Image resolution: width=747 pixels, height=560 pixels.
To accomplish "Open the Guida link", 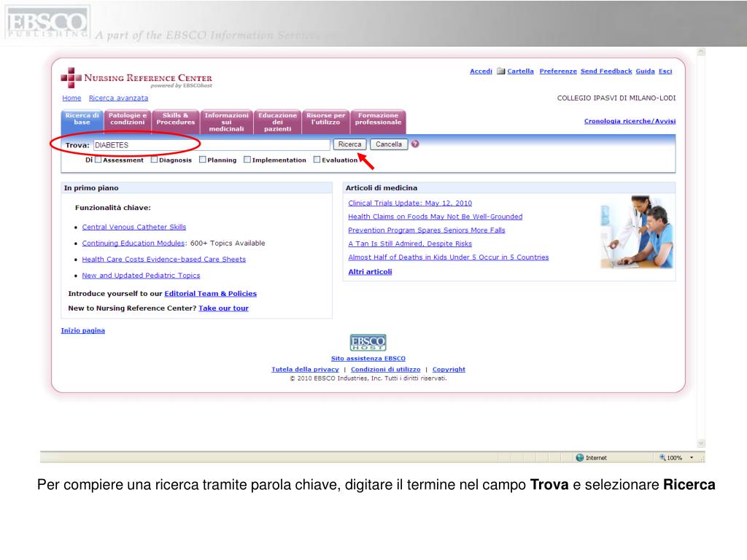I will 645,71.
